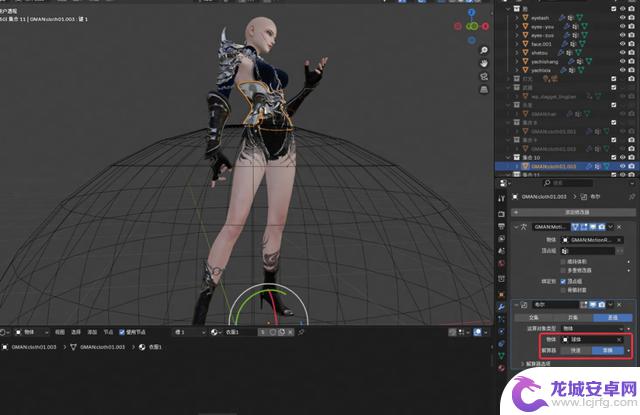
Task: Open the Particles properties tab
Action: 502,319
